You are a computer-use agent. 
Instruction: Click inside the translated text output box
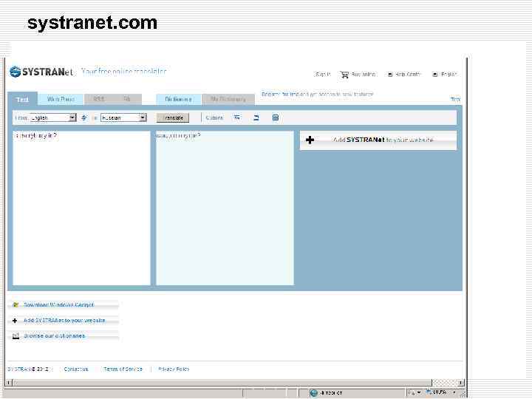point(225,208)
